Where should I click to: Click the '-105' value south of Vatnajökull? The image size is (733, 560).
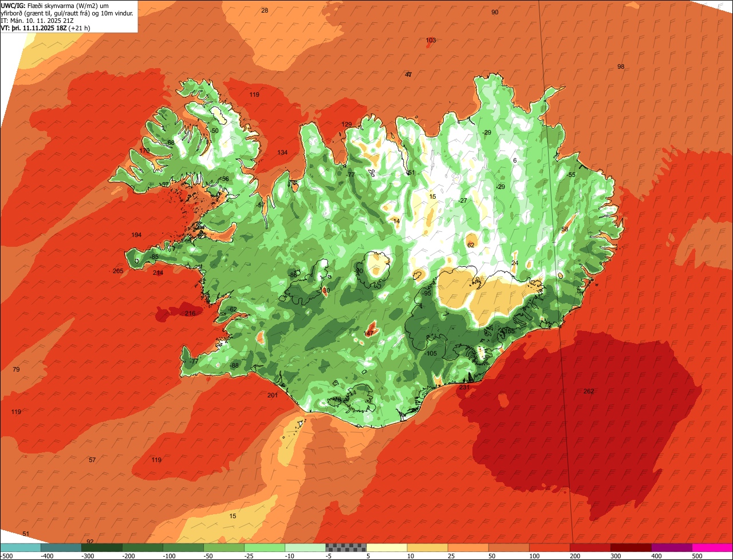click(x=431, y=354)
